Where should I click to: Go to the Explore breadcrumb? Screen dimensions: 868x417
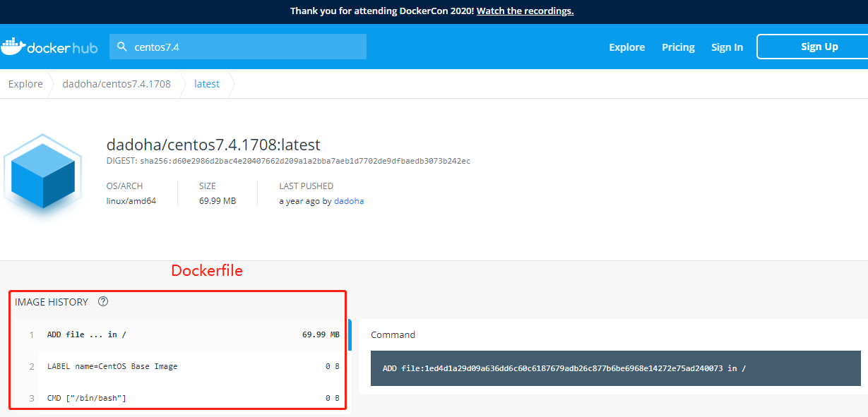point(25,84)
